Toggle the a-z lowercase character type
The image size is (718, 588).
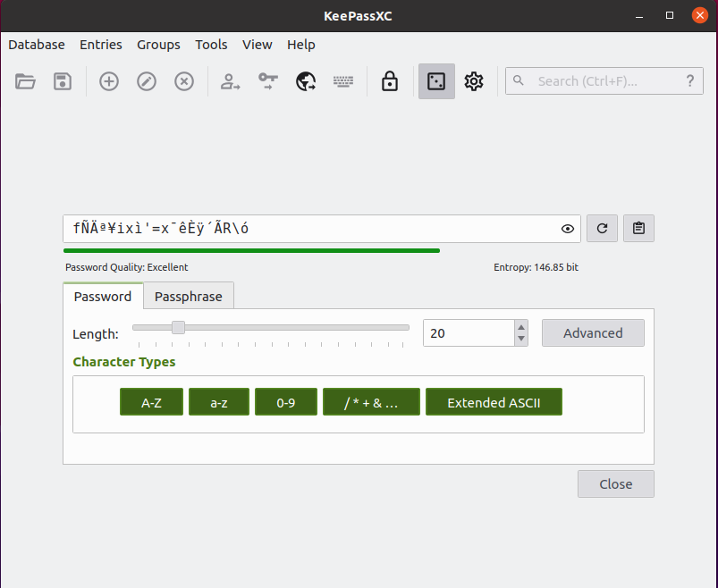219,402
